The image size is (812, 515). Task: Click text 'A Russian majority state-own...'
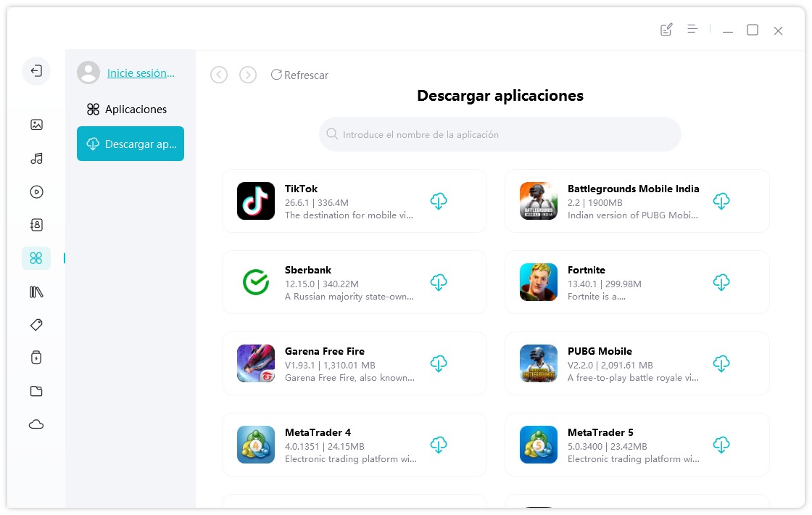pos(349,297)
